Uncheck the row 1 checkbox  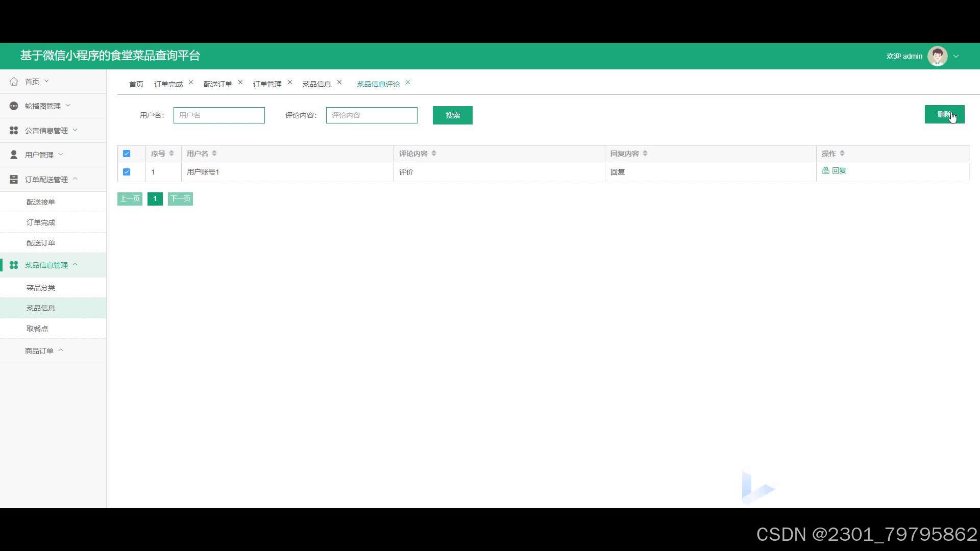click(x=127, y=172)
